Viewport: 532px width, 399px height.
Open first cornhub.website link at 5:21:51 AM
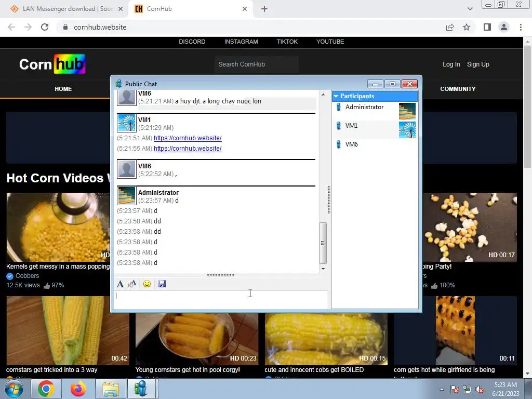point(188,138)
